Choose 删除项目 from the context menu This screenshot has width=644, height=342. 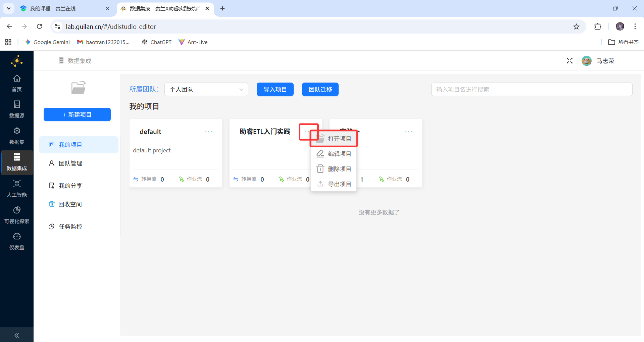334,169
